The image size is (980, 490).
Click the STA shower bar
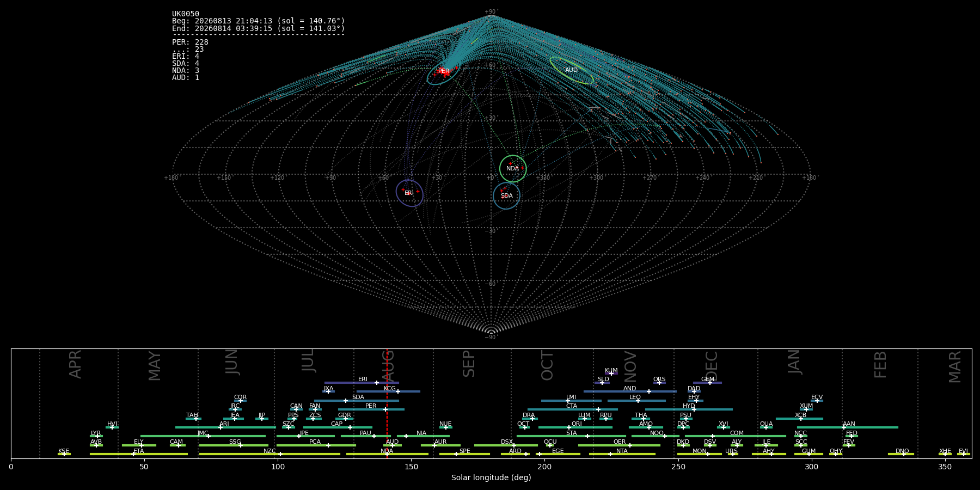[x=571, y=436]
